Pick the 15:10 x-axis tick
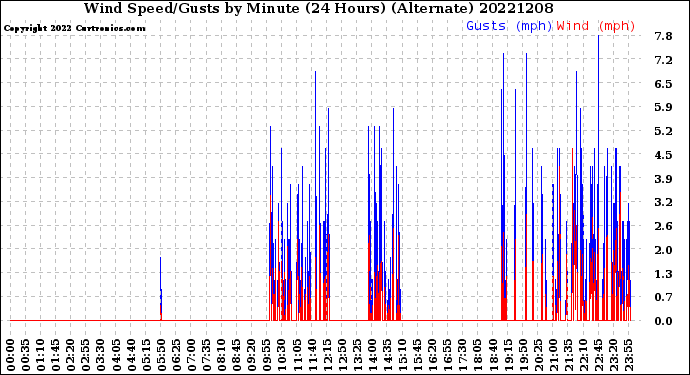690x375 pixels. (x=402, y=355)
